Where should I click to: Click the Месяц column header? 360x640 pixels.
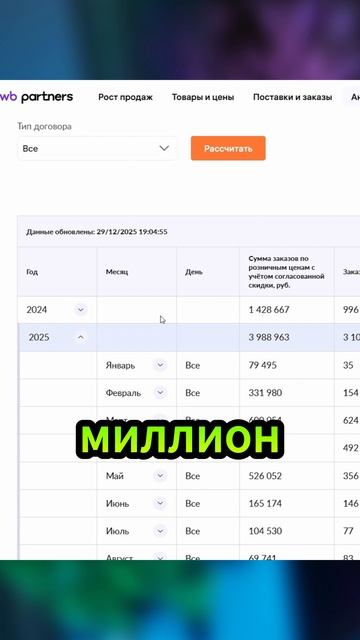pyautogui.click(x=136, y=272)
